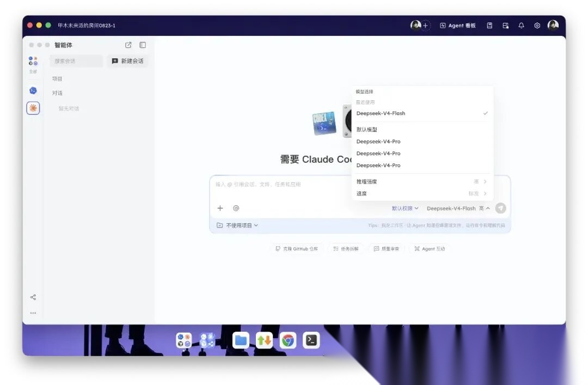This screenshot has width=588, height=385.
Task: Choose the second Deepseek-V4-Pro under 默认模型
Action: (x=422, y=154)
